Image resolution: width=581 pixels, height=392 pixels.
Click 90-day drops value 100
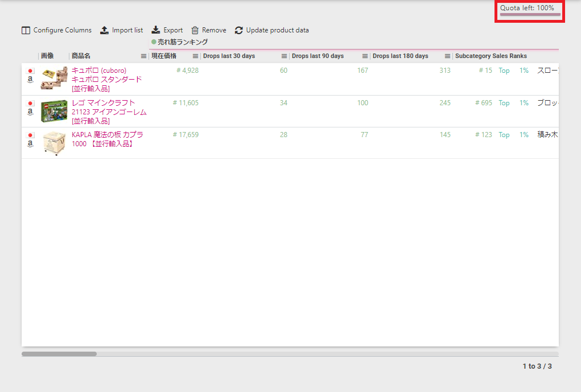(362, 103)
